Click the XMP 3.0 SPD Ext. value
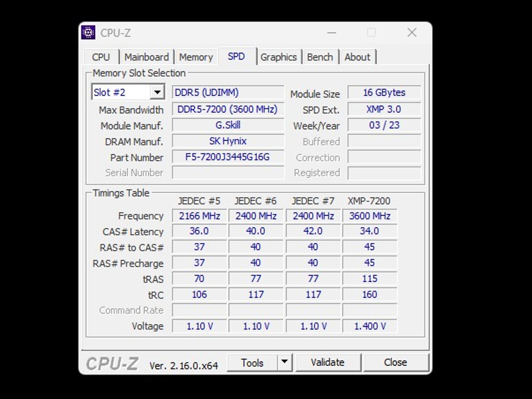Viewport: 532px width, 399px height. click(384, 109)
